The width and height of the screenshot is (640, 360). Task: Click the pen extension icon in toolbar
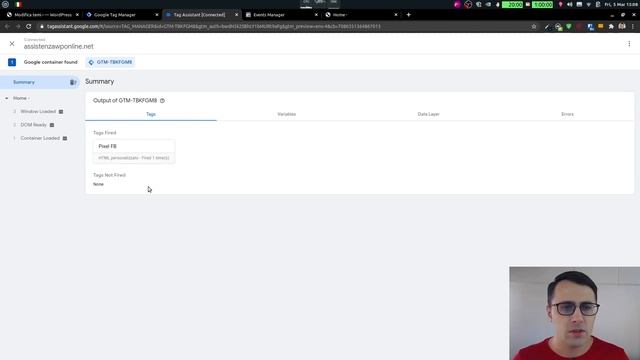coord(547,27)
